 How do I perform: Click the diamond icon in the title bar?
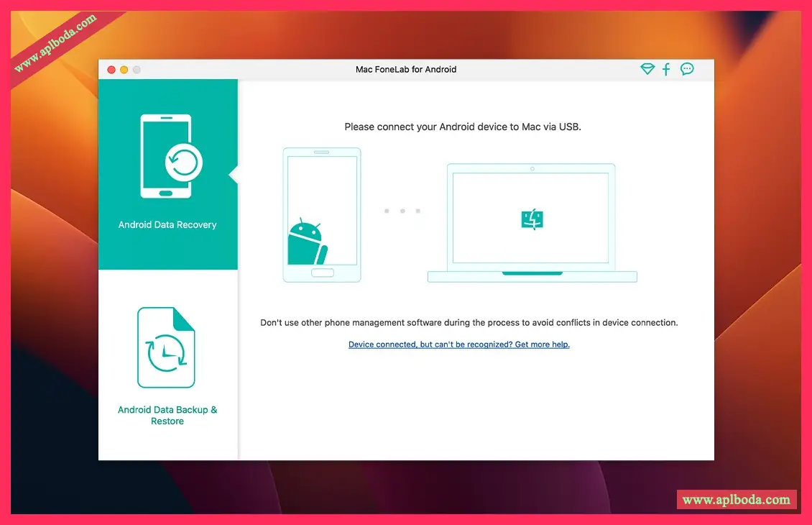pos(647,69)
